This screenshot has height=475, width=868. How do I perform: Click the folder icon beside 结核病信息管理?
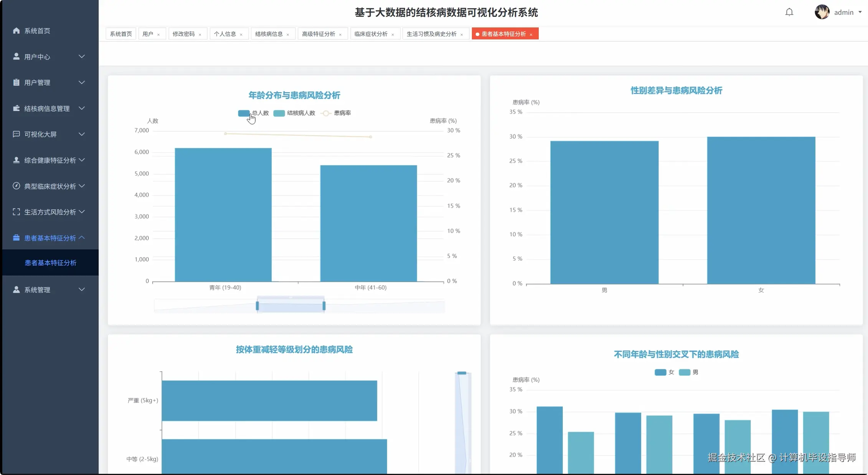16,108
